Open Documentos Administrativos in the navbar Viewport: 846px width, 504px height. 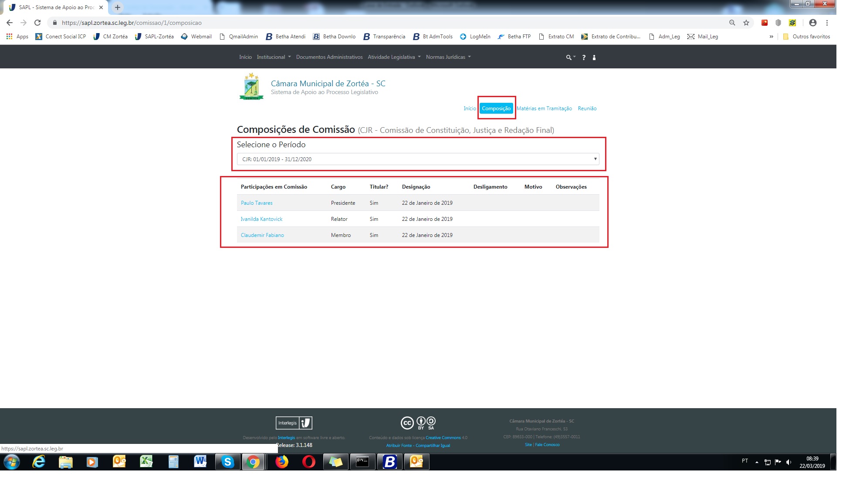[329, 57]
